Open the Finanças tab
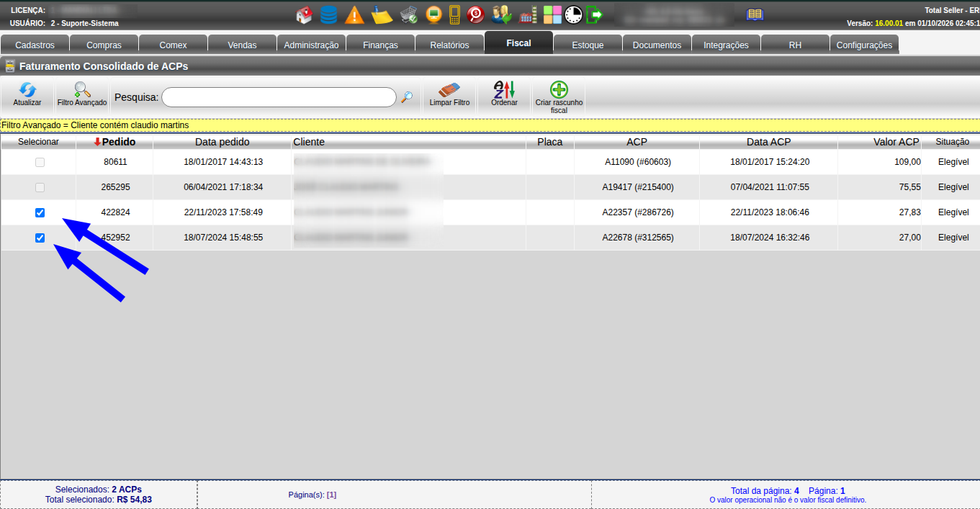This screenshot has height=509, width=980. point(380,45)
